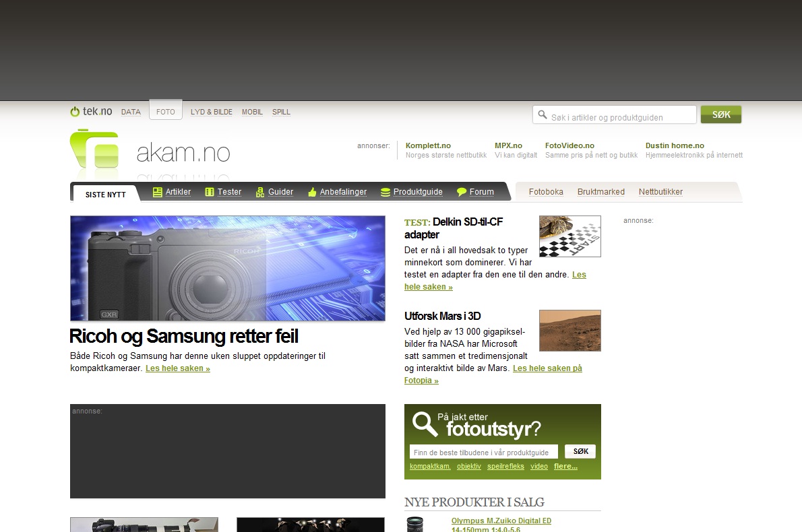Open the Ricoh GXR camera feature image
This screenshot has width=802, height=532.
(228, 268)
